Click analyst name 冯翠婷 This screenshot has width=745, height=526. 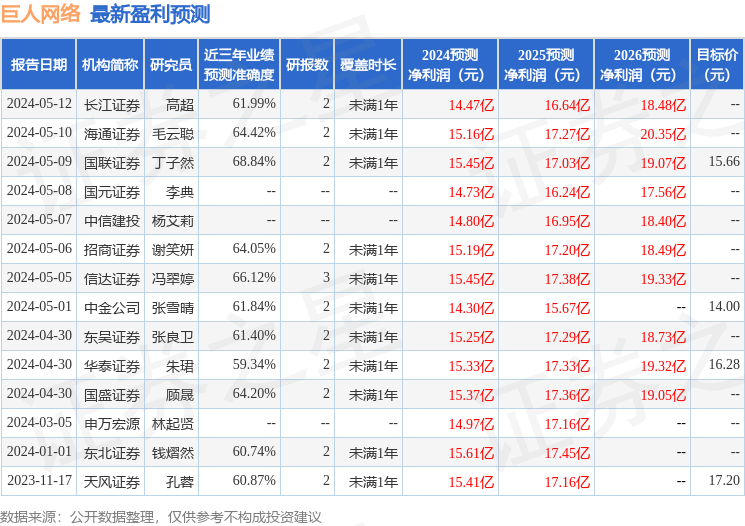(x=173, y=279)
